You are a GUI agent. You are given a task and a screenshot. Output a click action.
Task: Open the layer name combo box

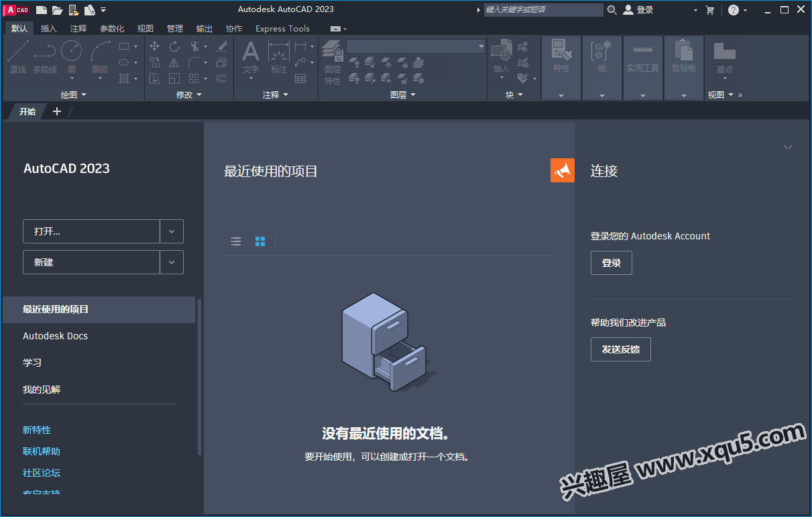point(416,46)
